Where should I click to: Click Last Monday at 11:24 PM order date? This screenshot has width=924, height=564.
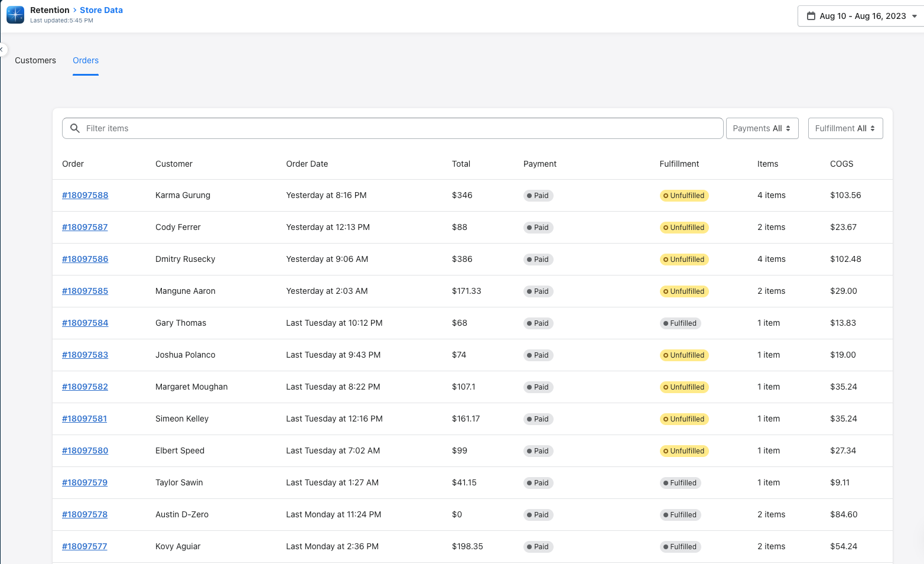point(334,514)
